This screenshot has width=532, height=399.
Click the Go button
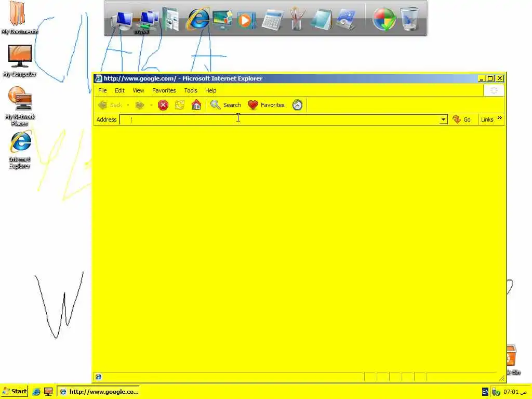click(462, 119)
